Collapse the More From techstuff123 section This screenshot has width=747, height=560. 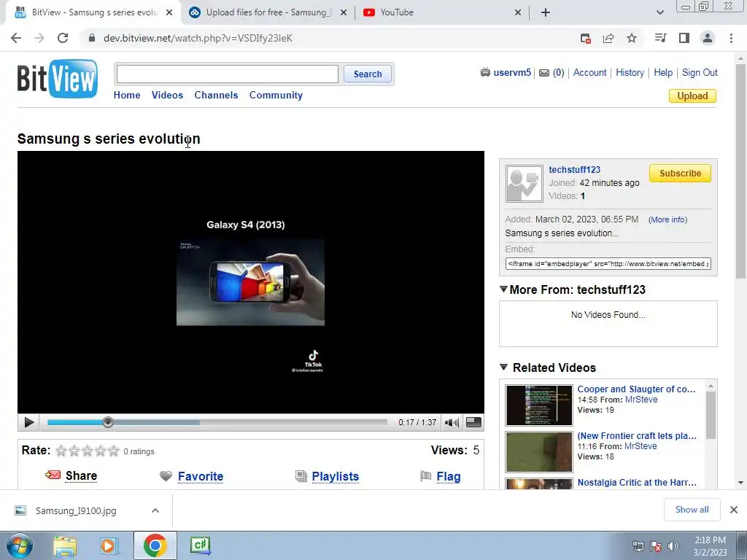[x=503, y=289]
